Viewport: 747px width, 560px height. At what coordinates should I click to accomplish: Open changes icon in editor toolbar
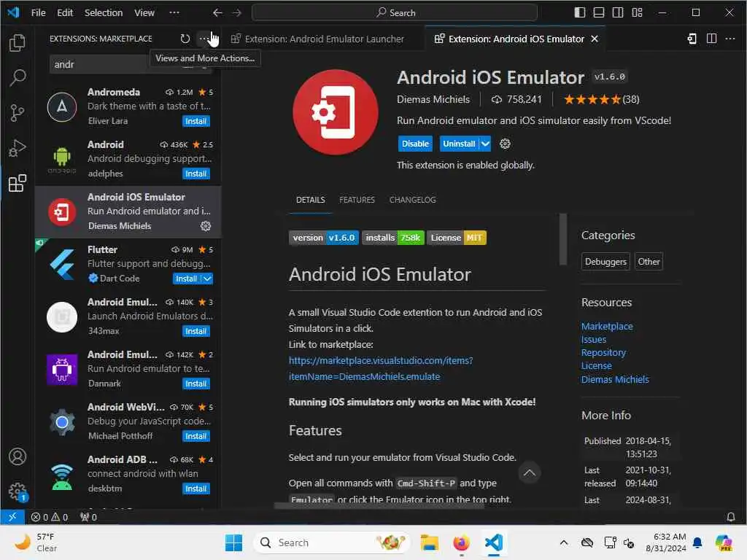pos(692,39)
